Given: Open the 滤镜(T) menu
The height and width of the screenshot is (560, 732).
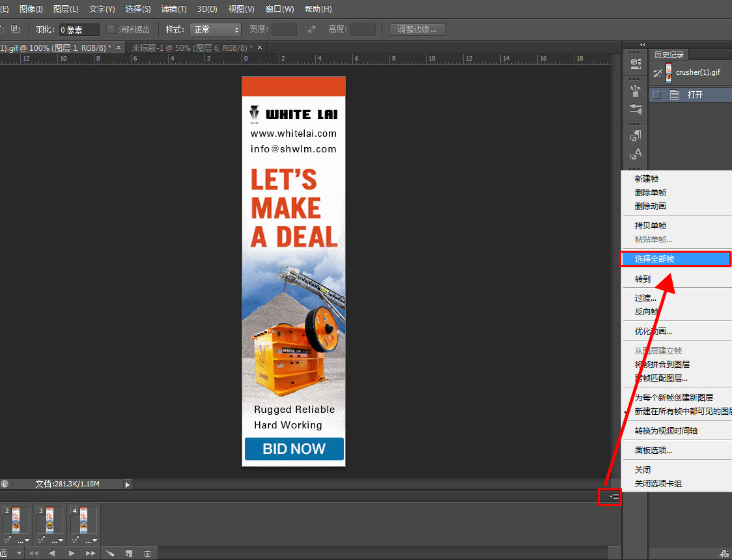Looking at the screenshot, I should (174, 9).
